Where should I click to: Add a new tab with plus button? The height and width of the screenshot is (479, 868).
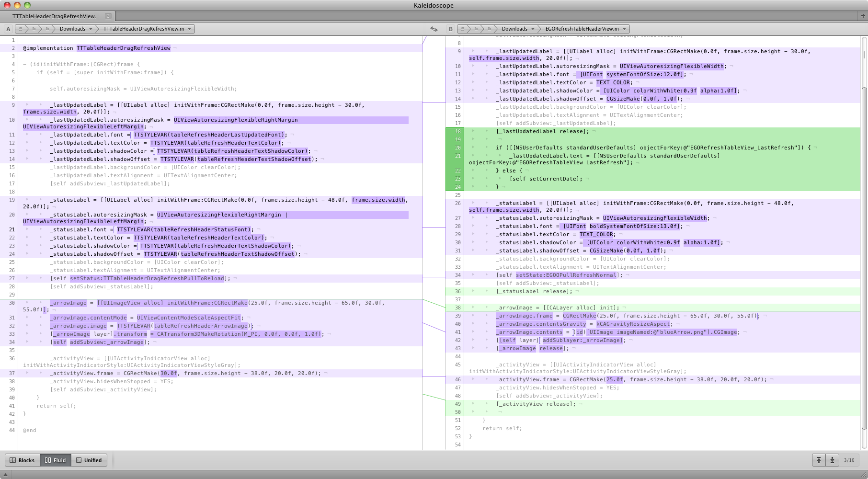coord(863,16)
